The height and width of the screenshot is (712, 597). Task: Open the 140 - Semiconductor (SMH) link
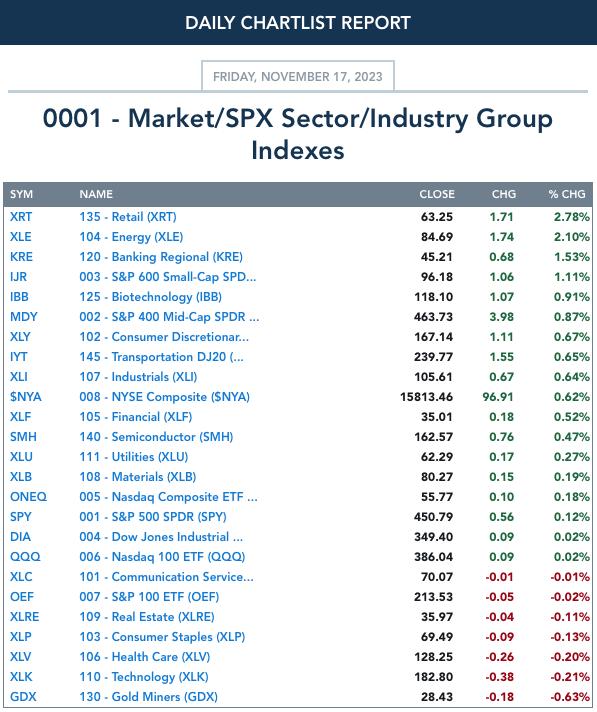pyautogui.click(x=156, y=436)
